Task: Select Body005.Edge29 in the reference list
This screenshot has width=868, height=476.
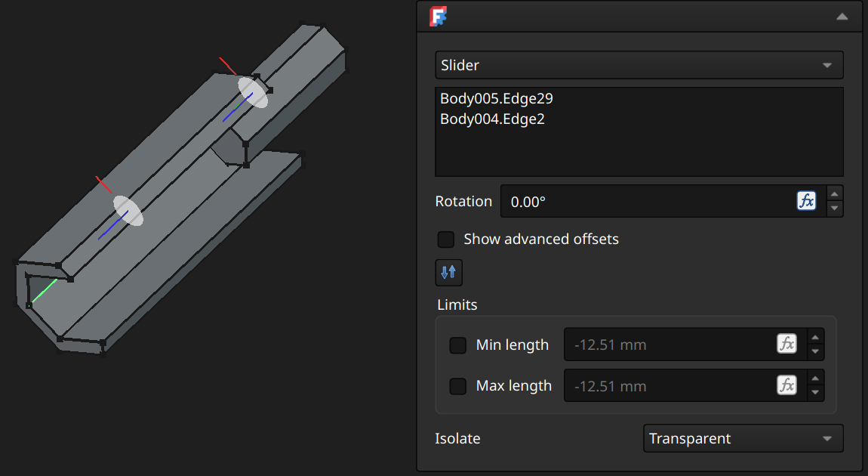Action: (x=497, y=99)
